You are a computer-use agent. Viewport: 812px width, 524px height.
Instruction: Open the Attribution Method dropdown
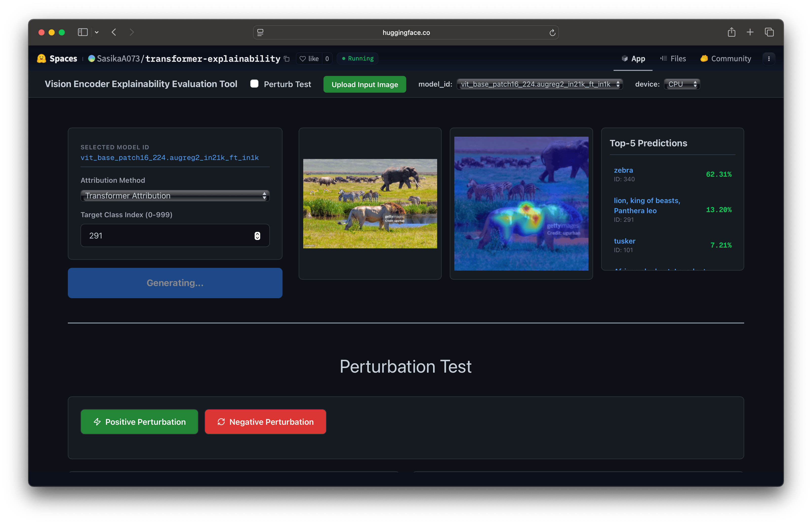pos(175,195)
